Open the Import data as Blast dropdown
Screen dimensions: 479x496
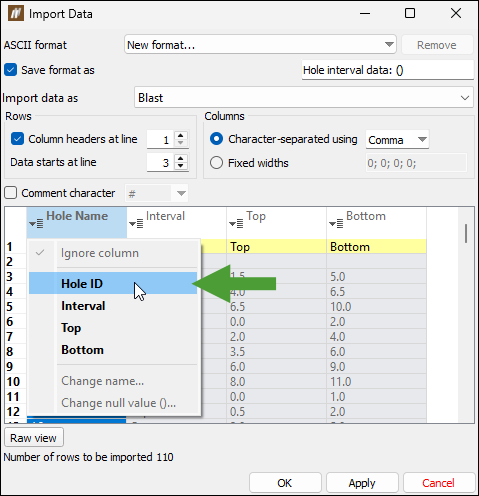coord(304,97)
